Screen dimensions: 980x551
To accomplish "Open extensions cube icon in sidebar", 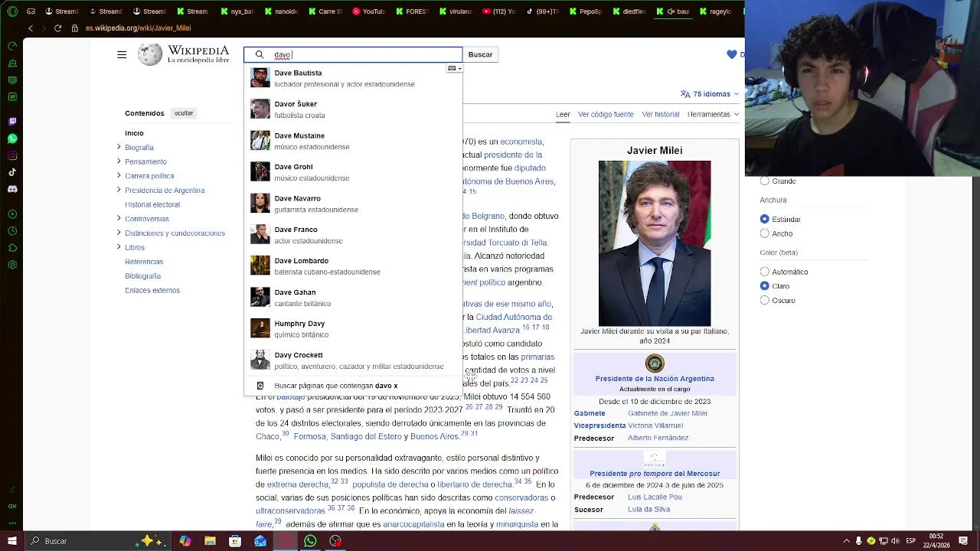I will tap(12, 248).
